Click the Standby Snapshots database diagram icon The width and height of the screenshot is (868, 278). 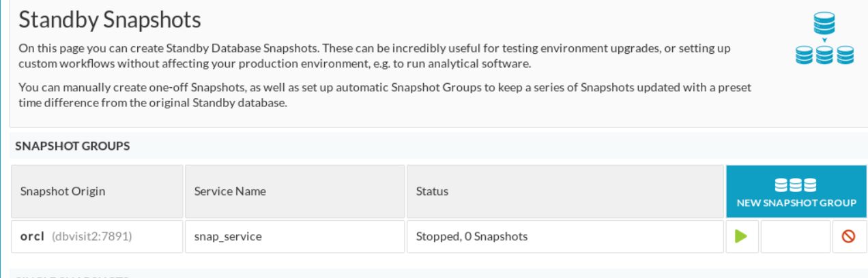(825, 40)
